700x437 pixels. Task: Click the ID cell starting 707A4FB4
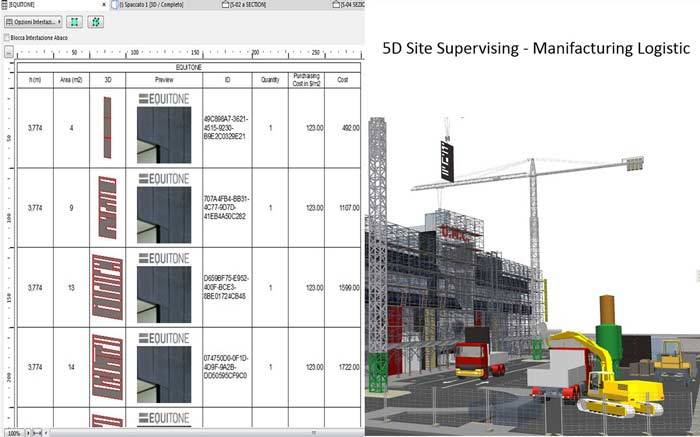[x=227, y=208]
